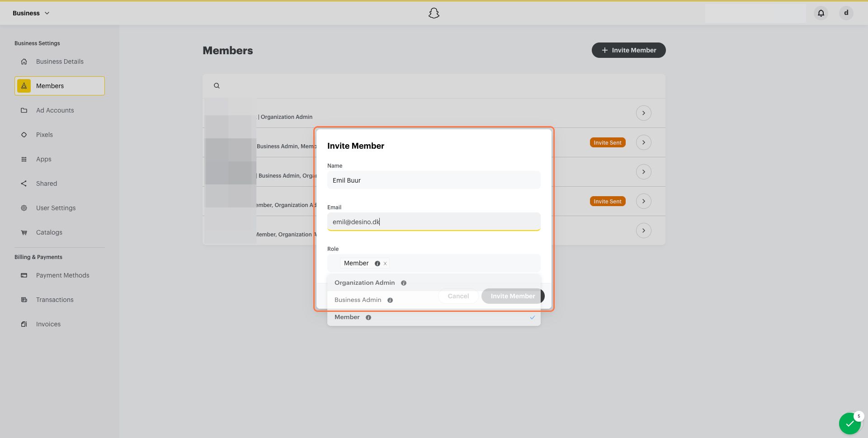Open the user avatar menu labeled d

[846, 13]
